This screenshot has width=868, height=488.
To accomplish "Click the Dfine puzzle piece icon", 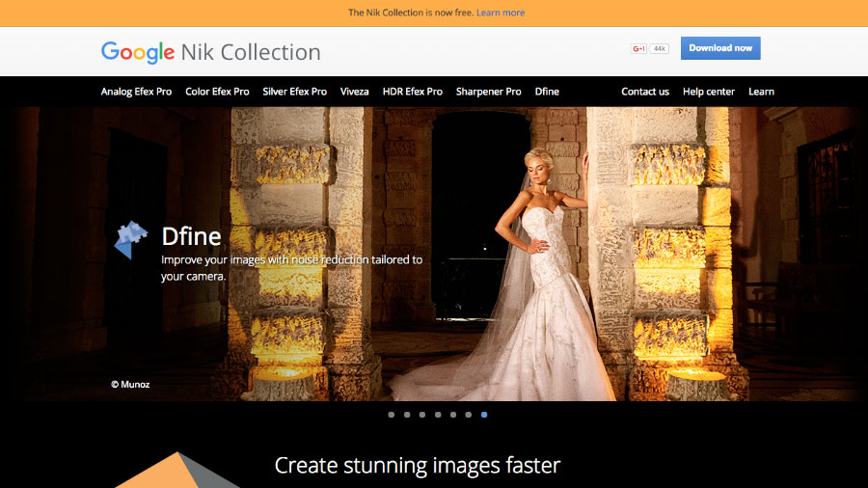I will click(x=131, y=239).
